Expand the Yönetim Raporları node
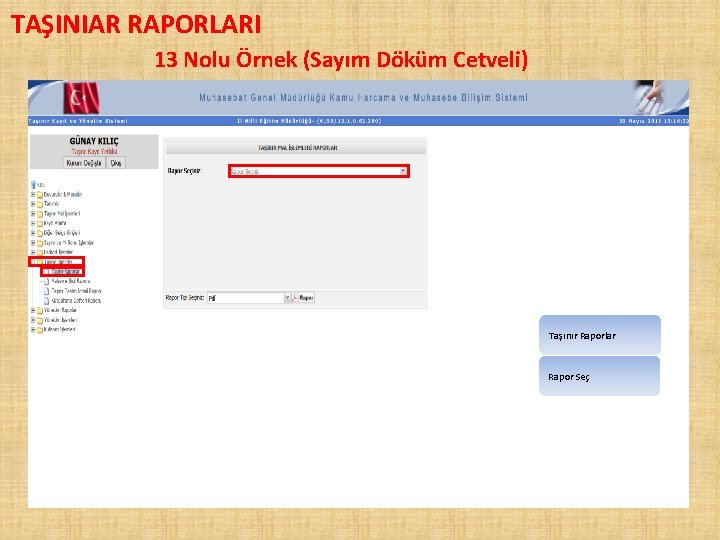 (x=33, y=310)
